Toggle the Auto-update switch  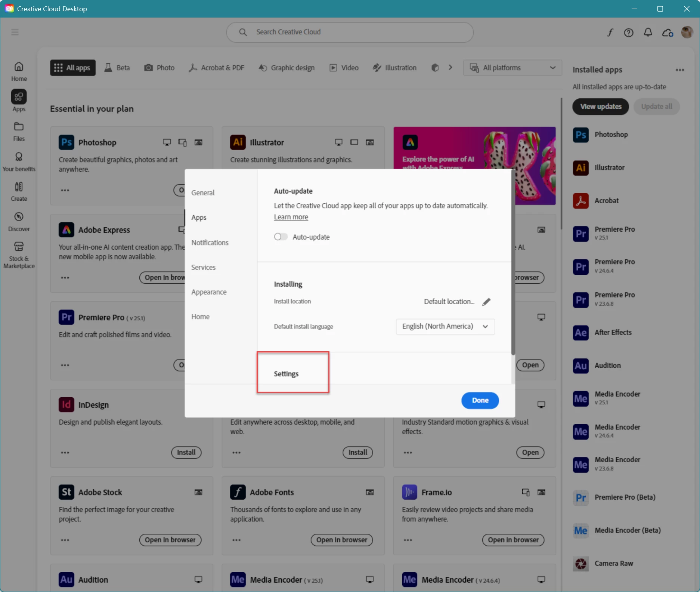point(281,237)
